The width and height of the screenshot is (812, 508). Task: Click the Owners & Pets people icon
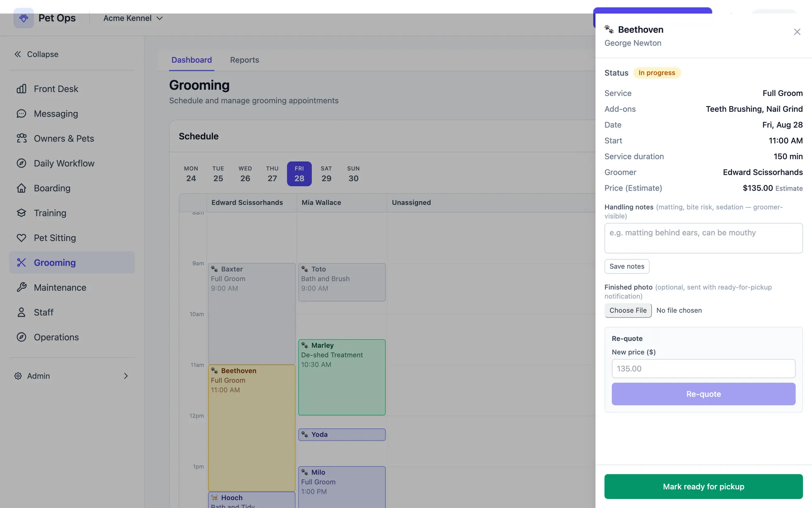[x=22, y=138]
